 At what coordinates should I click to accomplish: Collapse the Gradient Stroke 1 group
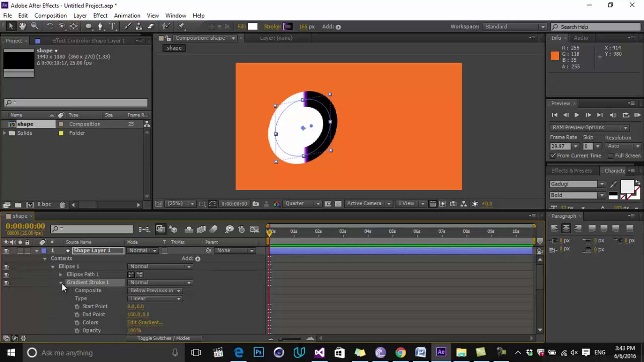61,283
